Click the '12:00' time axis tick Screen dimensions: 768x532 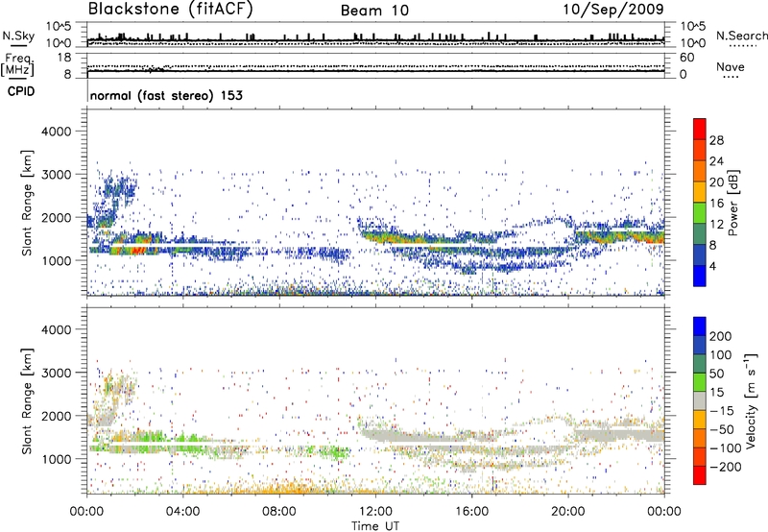pyautogui.click(x=375, y=512)
